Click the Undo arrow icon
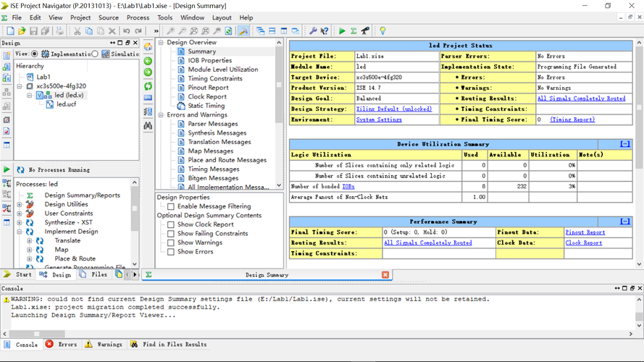The width and height of the screenshot is (644, 362). (127, 31)
